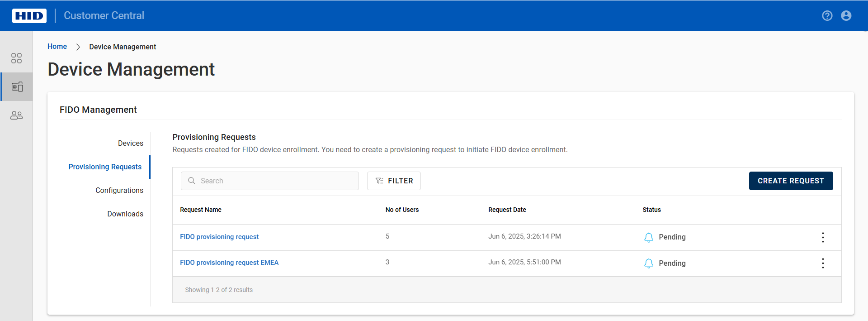This screenshot has height=321, width=868.
Task: Click the CREATE REQUEST button
Action: (790, 181)
